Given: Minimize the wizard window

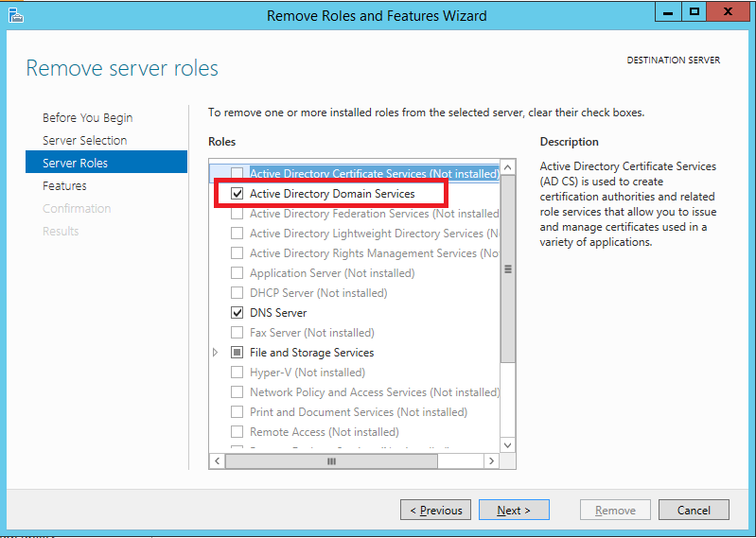Looking at the screenshot, I should tap(668, 12).
